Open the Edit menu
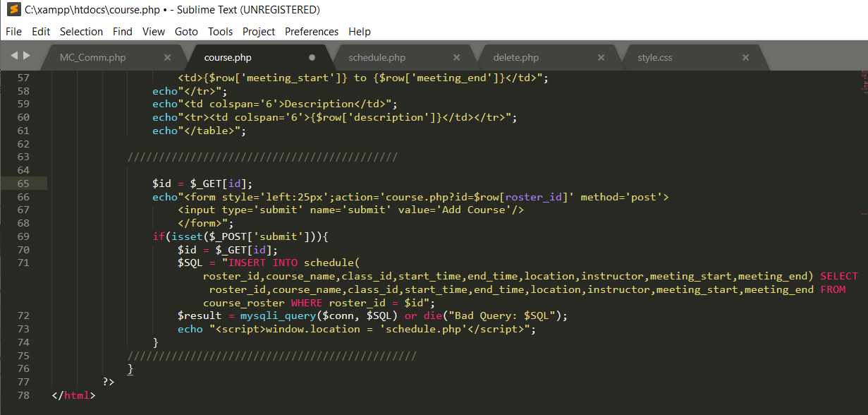Image resolution: width=868 pixels, height=415 pixels. pyautogui.click(x=41, y=32)
